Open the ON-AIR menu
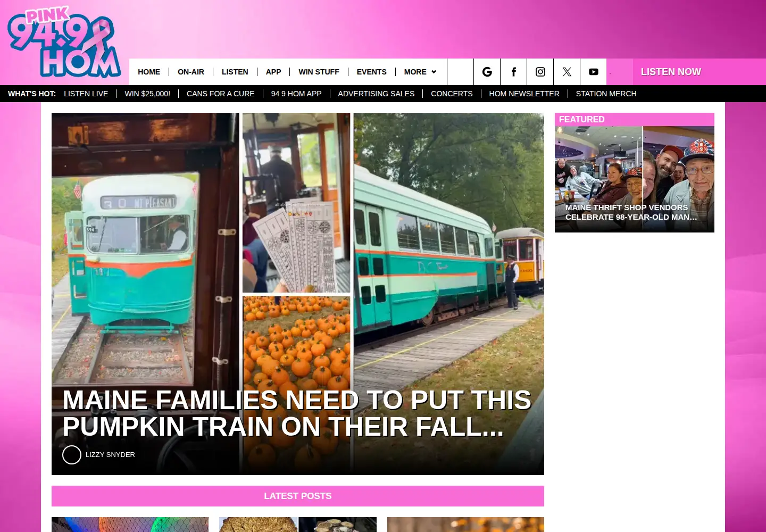Screen dimensions: 766x532 coord(191,72)
